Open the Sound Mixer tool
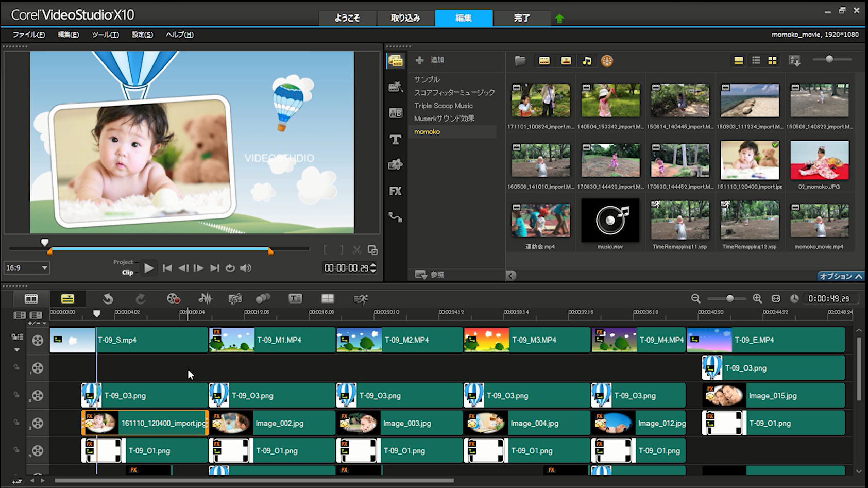Viewport: 868px width, 488px height. pyautogui.click(x=205, y=299)
